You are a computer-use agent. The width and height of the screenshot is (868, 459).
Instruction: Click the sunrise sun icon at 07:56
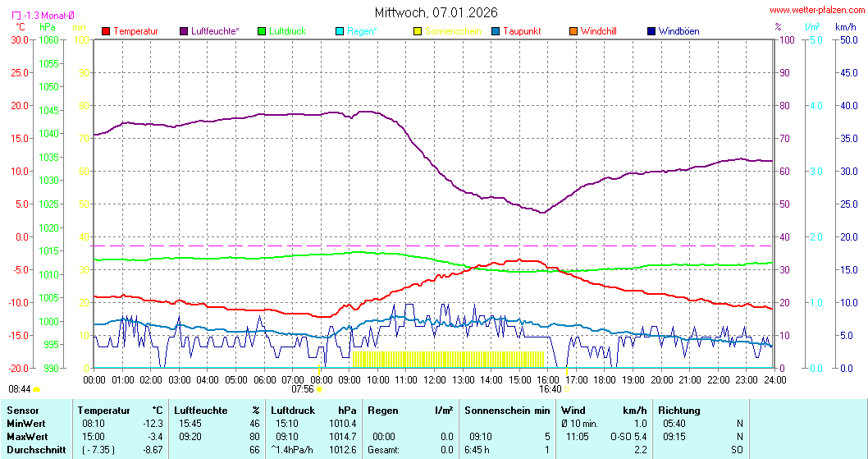(319, 389)
